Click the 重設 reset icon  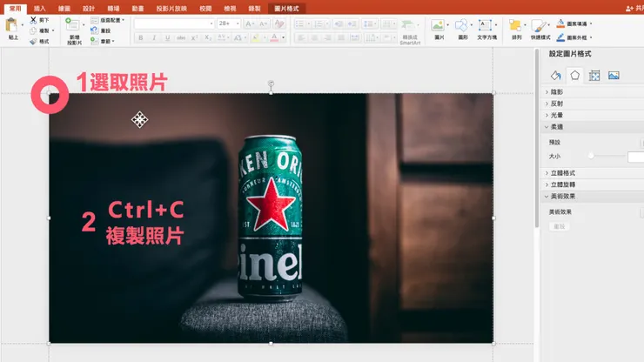[x=95, y=30]
